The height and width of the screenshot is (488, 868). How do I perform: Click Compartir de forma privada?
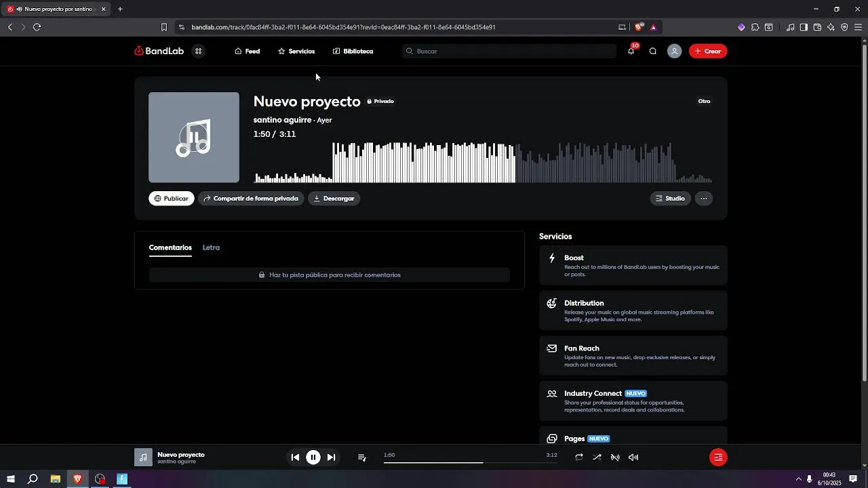pyautogui.click(x=251, y=199)
